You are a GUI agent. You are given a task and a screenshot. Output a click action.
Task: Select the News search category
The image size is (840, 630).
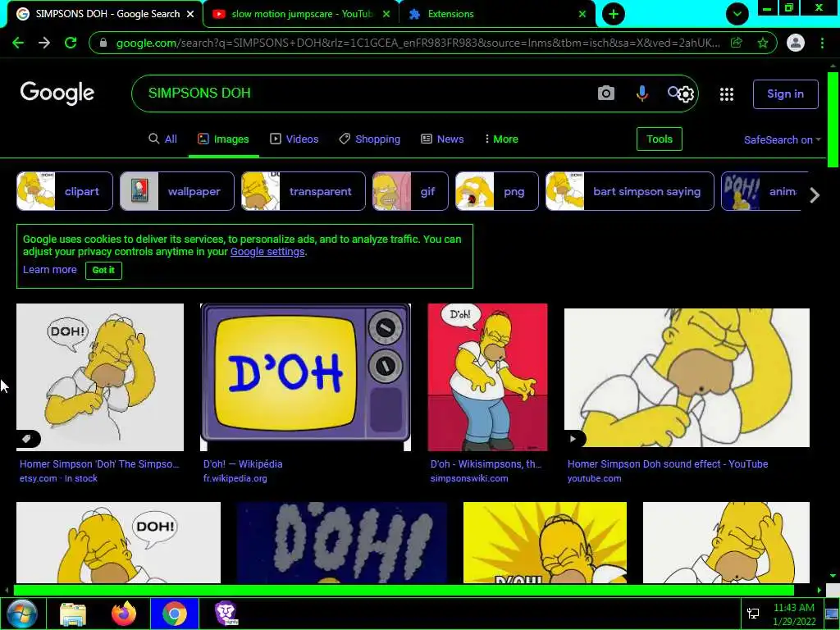click(442, 139)
